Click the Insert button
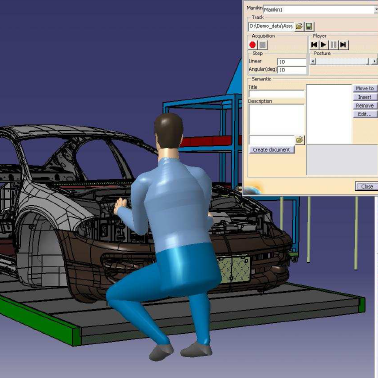This screenshot has width=378, height=378. (x=365, y=97)
